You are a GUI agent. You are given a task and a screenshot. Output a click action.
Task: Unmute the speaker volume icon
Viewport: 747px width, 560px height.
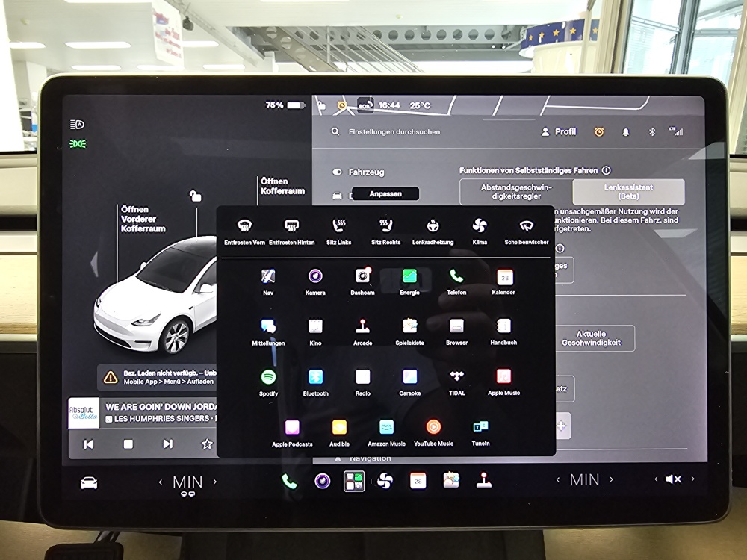pyautogui.click(x=673, y=479)
